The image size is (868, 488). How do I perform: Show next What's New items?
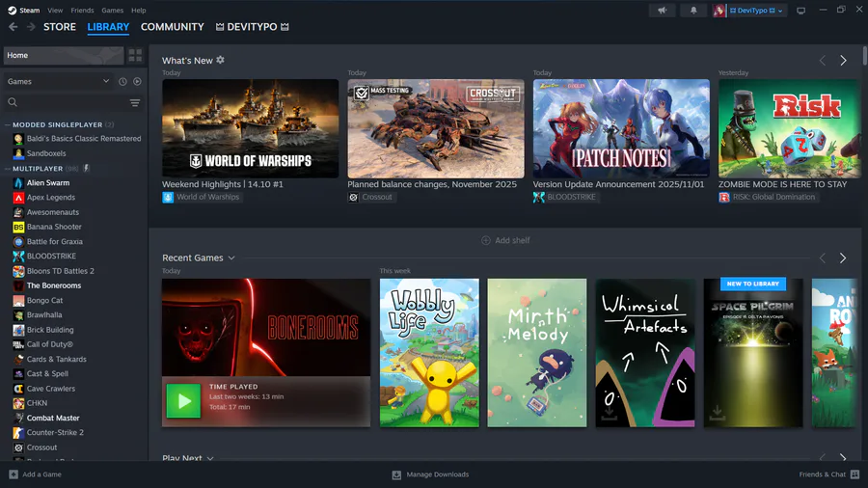coord(843,61)
